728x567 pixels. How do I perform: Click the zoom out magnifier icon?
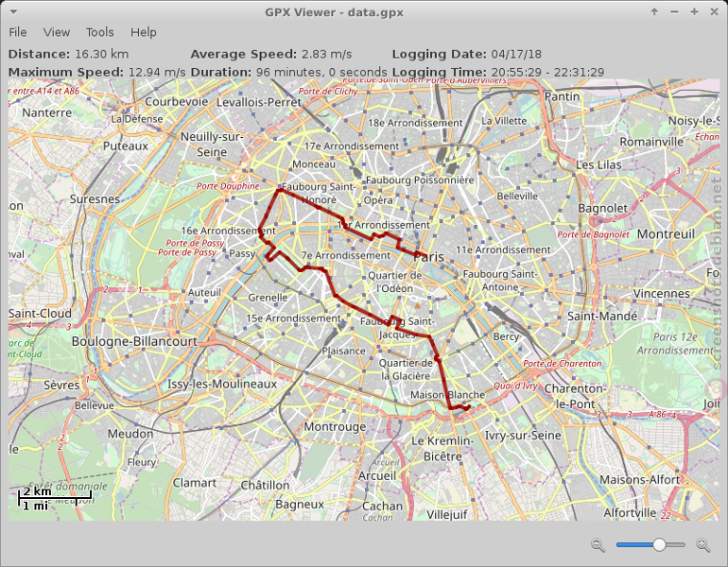[x=598, y=544]
